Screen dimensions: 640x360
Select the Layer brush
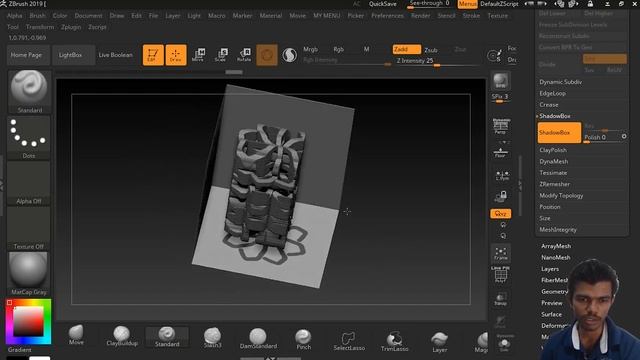[x=440, y=342]
